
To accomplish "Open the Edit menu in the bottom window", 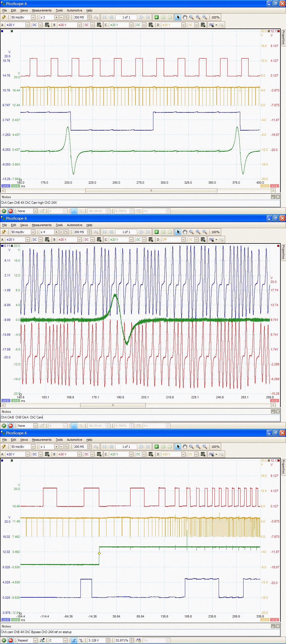I will tap(13, 440).
